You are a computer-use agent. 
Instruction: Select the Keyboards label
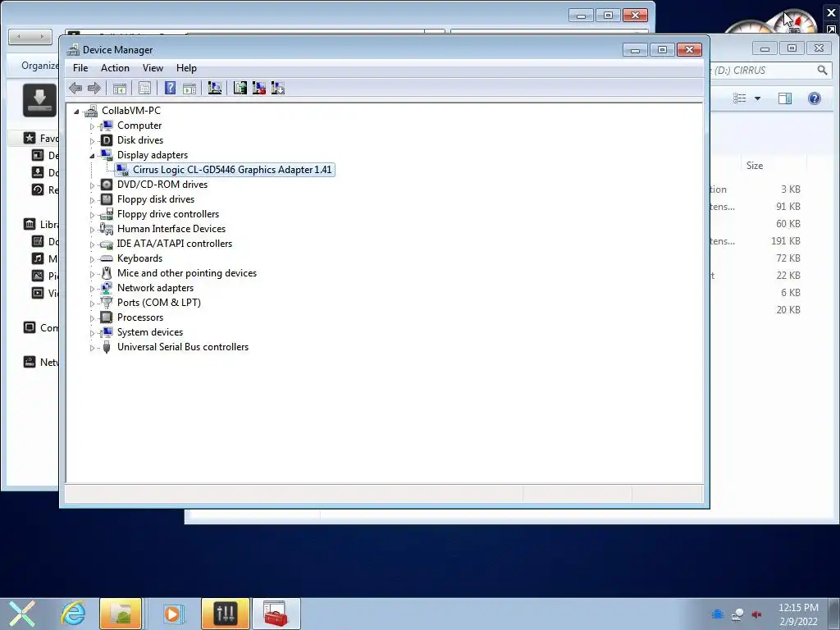139,258
